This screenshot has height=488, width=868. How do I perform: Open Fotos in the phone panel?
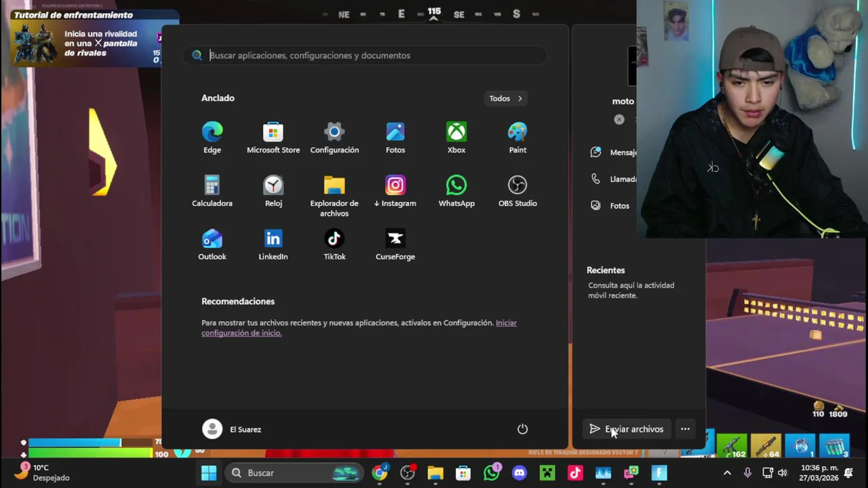pos(610,205)
